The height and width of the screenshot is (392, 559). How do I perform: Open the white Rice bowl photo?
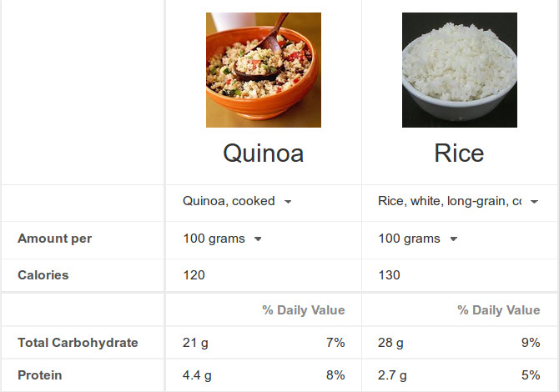pos(460,70)
